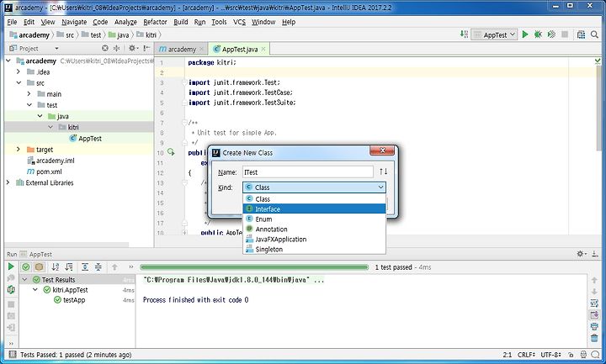Open the Analyze menu
This screenshot has height=364, width=606.
click(x=125, y=22)
